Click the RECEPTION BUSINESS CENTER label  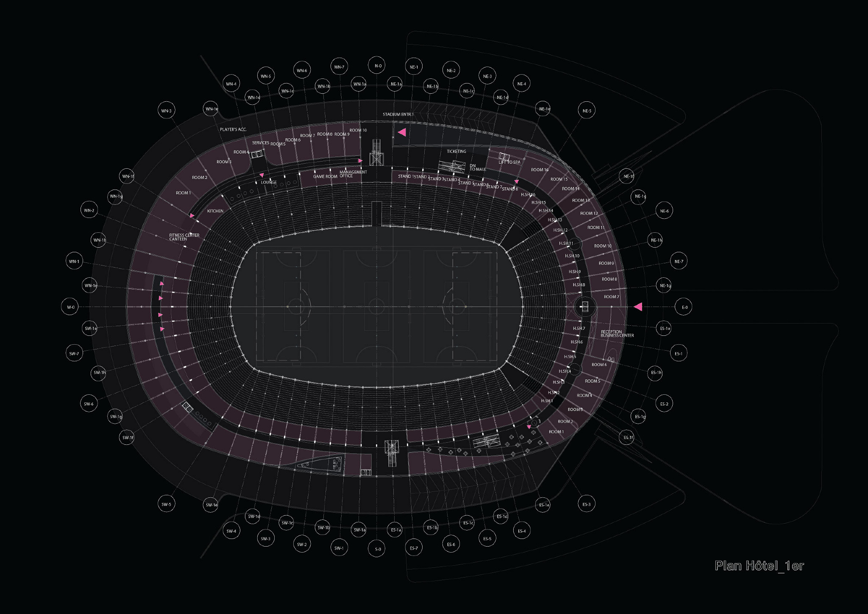pyautogui.click(x=617, y=334)
